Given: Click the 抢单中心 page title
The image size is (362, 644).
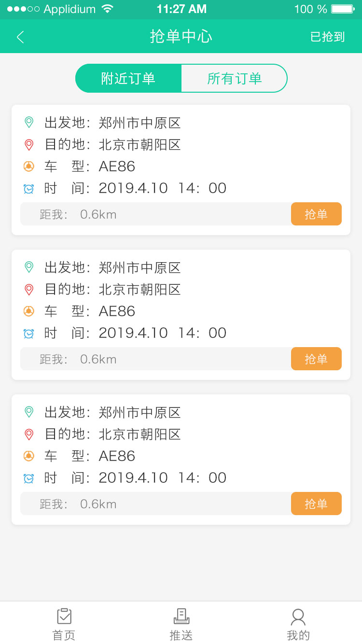Looking at the screenshot, I should pos(181,37).
